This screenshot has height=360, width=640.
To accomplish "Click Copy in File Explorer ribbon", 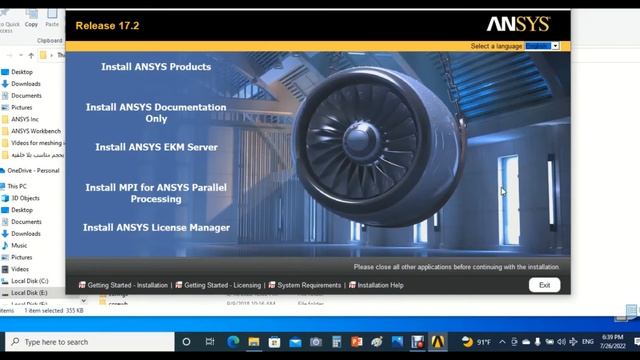I will [31, 18].
